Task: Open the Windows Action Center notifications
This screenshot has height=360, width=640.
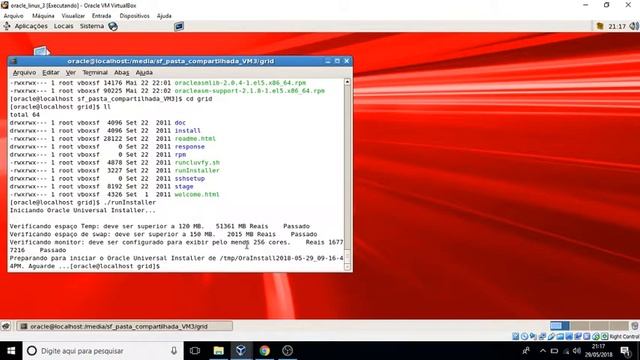Action: coord(626,351)
